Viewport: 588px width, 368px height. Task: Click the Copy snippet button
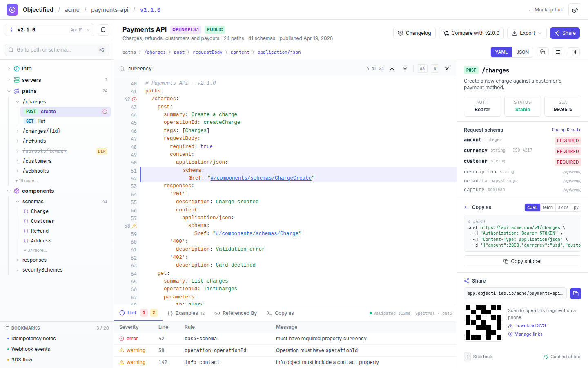(523, 261)
